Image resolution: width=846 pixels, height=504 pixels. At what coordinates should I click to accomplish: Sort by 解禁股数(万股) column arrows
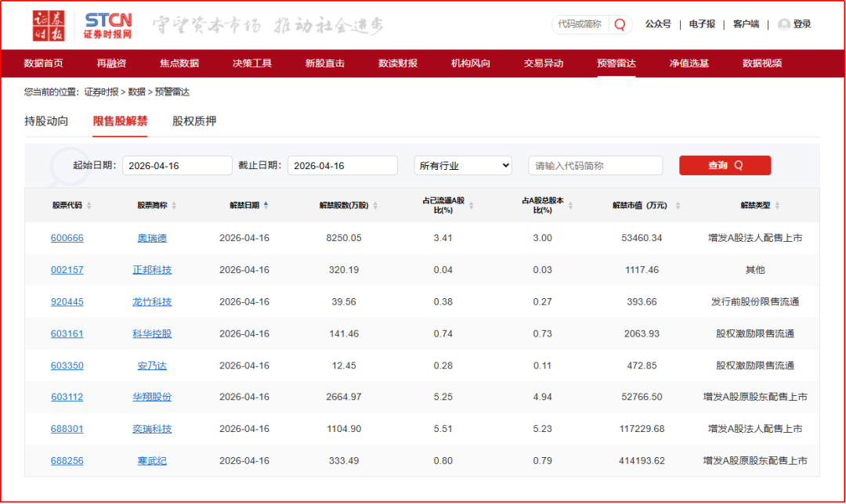[x=375, y=205]
